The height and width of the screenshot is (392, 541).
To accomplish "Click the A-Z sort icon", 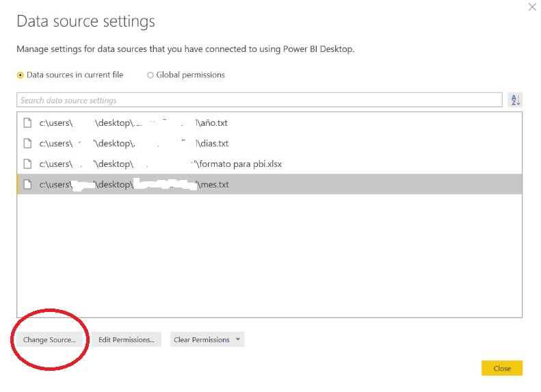I will 515,100.
